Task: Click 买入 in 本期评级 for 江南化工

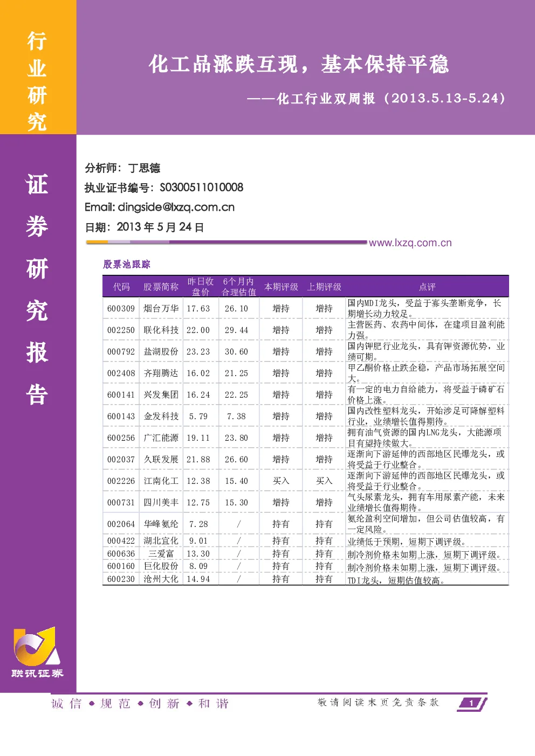Action: click(x=281, y=481)
